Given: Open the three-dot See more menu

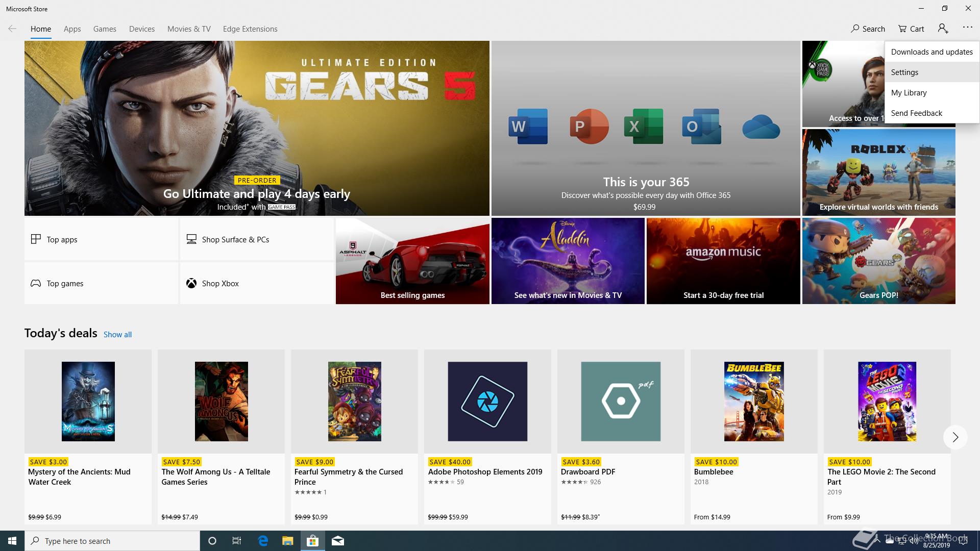Looking at the screenshot, I should click(x=968, y=28).
